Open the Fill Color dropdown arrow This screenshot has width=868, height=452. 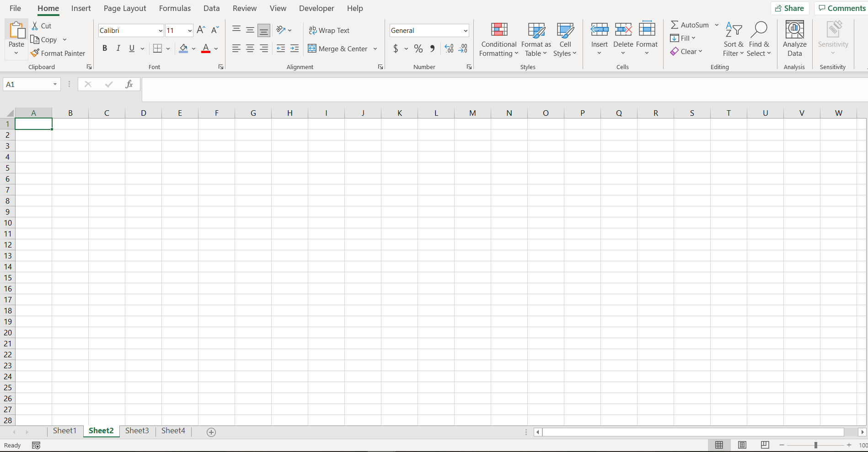[193, 49]
